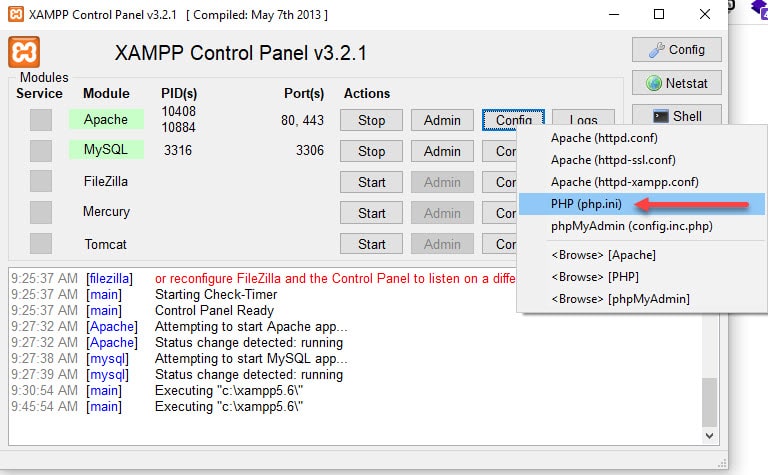Toggle the MySQL service checkbox
Viewport: 768px width, 475px height.
(41, 151)
